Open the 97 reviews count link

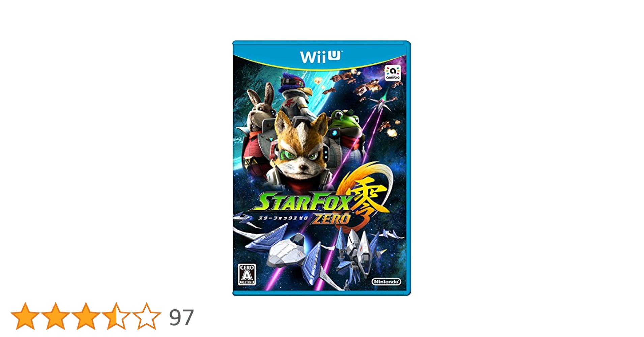tap(181, 317)
